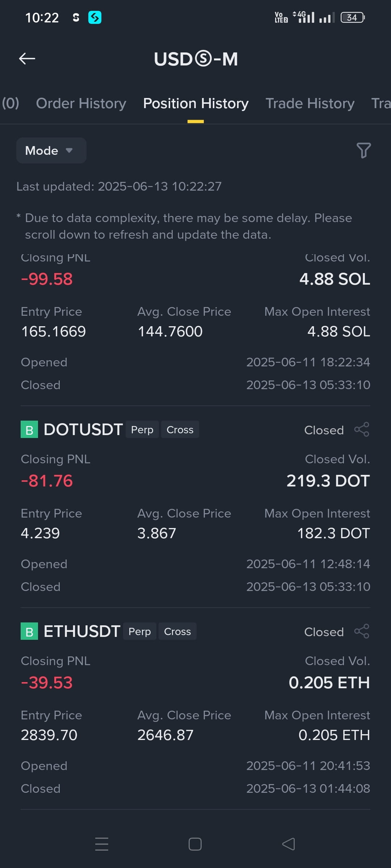Viewport: 391px width, 868px height.
Task: Share the ETHUSDT closed position
Action: (x=362, y=631)
